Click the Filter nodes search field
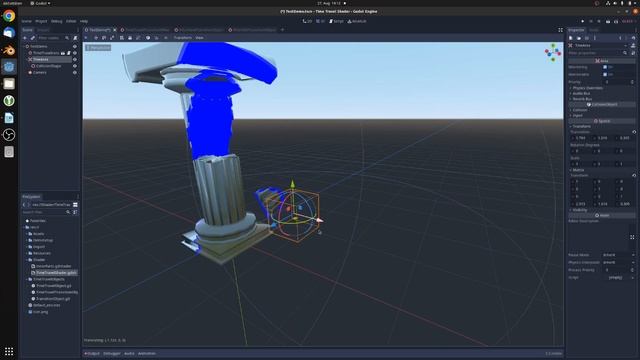 [53, 38]
